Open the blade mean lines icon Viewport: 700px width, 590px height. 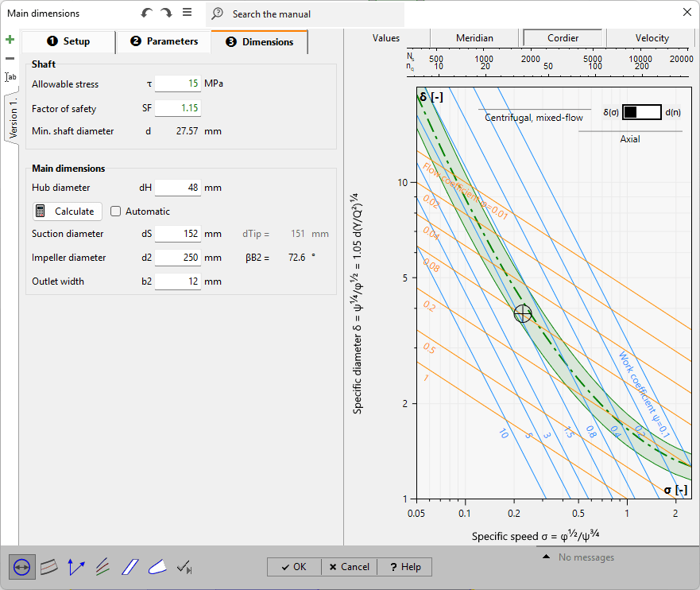point(102,567)
